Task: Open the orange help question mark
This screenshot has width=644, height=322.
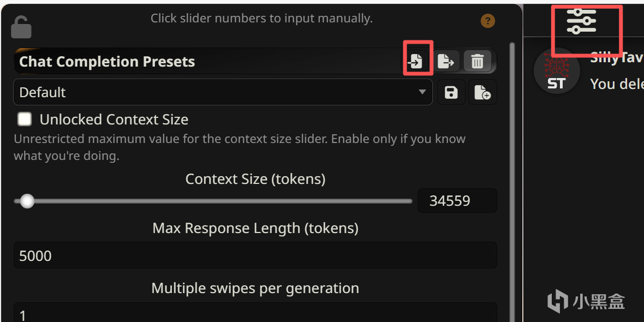Action: pyautogui.click(x=487, y=21)
